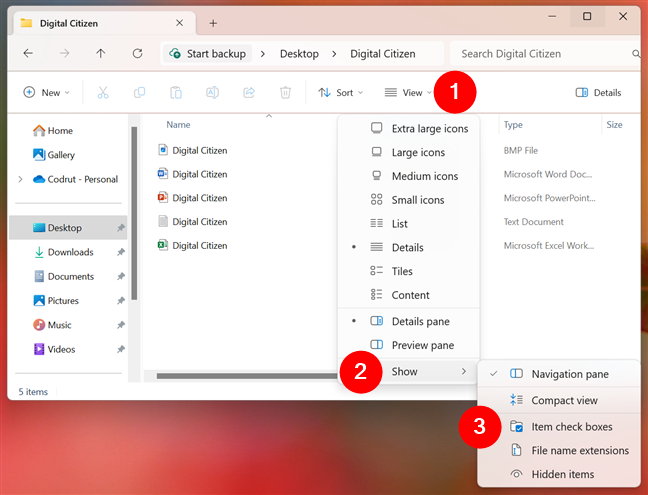Go up one folder level

click(101, 53)
